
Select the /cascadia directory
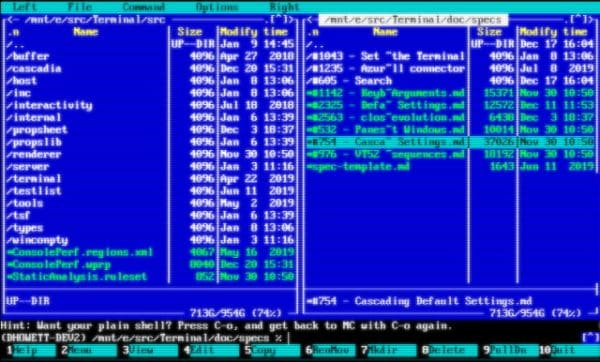(150, 68)
